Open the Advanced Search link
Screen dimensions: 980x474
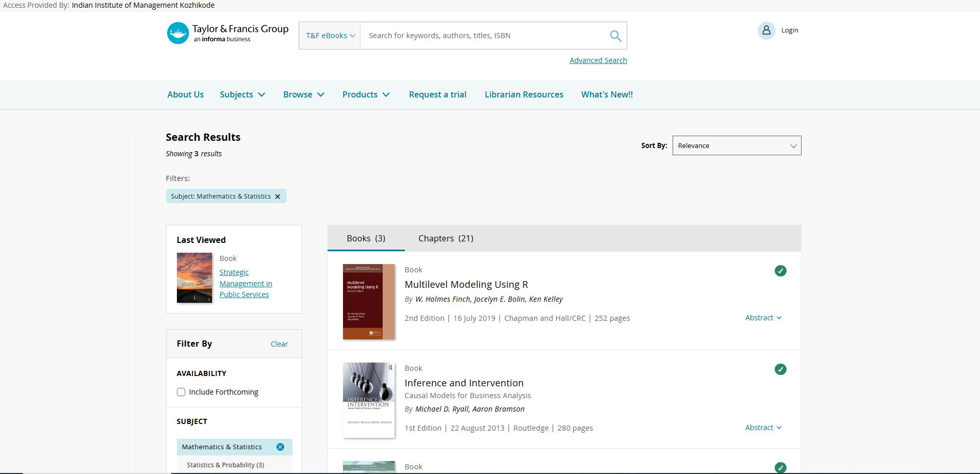598,60
